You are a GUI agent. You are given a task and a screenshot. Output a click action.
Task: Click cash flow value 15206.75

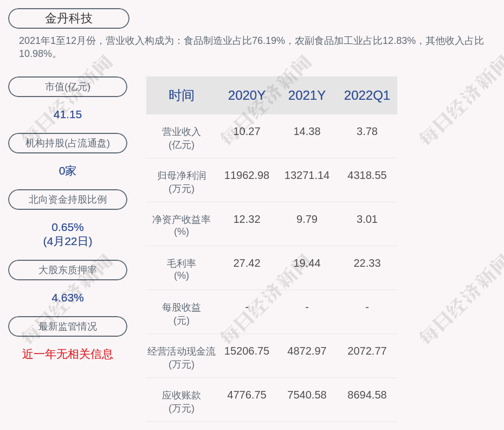pyautogui.click(x=247, y=351)
